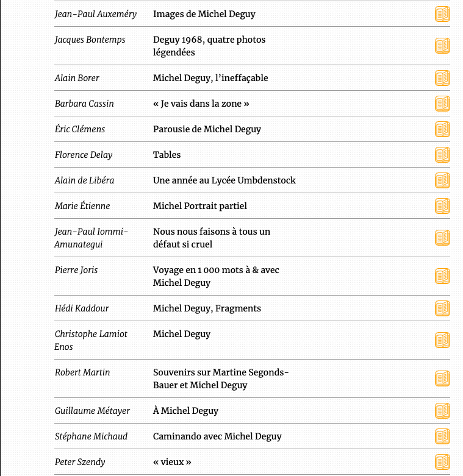The height and width of the screenshot is (476, 463).
Task: Open « Je vais dans la zone » article
Action: pos(201,104)
